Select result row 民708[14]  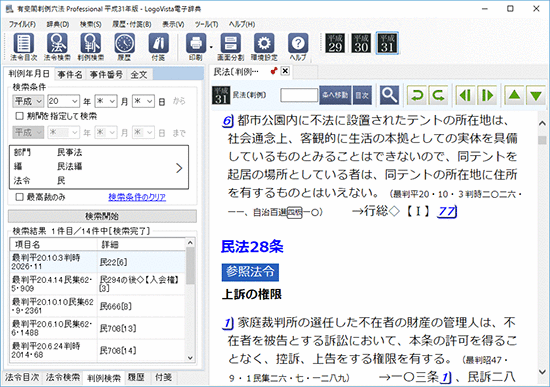(98, 351)
